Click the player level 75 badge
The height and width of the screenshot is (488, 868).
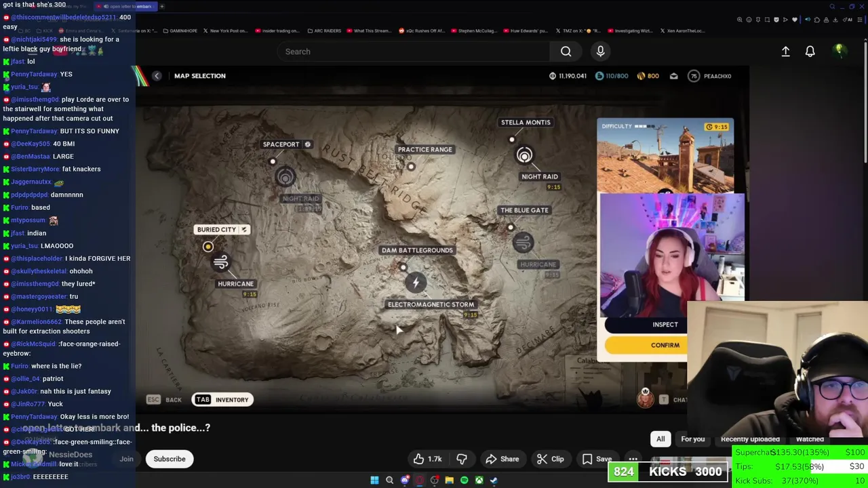point(694,76)
